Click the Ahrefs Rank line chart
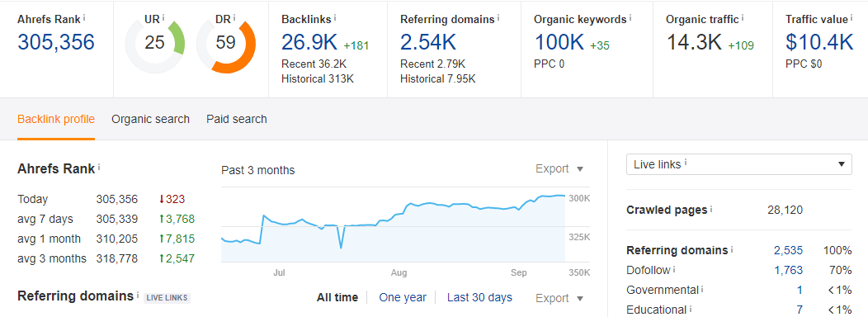Image resolution: width=868 pixels, height=317 pixels. click(393, 225)
